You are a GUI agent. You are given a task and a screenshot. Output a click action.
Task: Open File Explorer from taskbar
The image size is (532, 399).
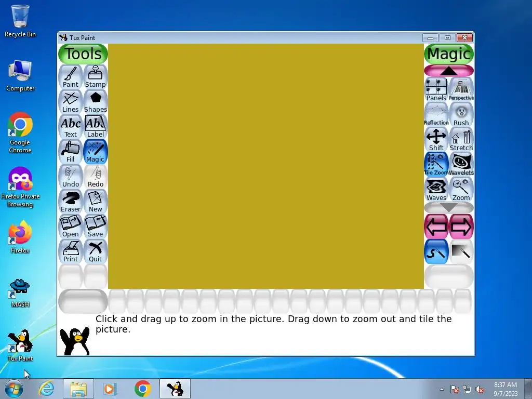(x=78, y=389)
